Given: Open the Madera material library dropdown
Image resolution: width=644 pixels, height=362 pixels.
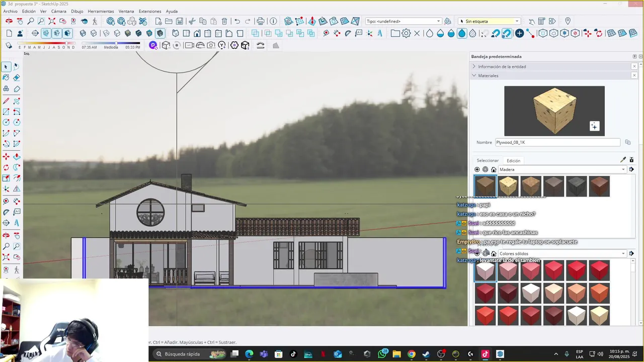Looking at the screenshot, I should pos(562,169).
